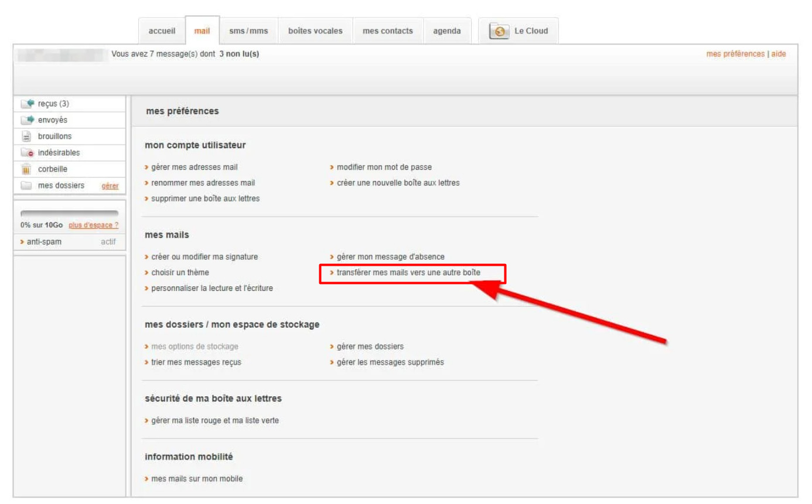This screenshot has height=504, width=812.
Task: Open the agenda tab
Action: coord(447,31)
